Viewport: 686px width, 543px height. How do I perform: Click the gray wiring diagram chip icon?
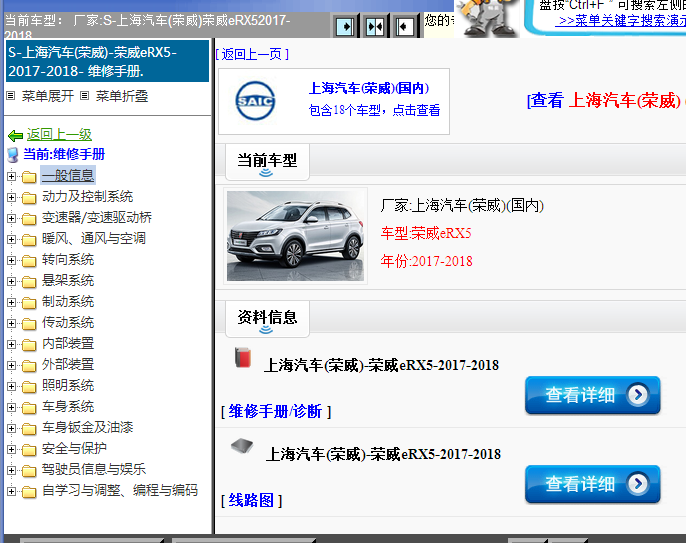point(242,446)
